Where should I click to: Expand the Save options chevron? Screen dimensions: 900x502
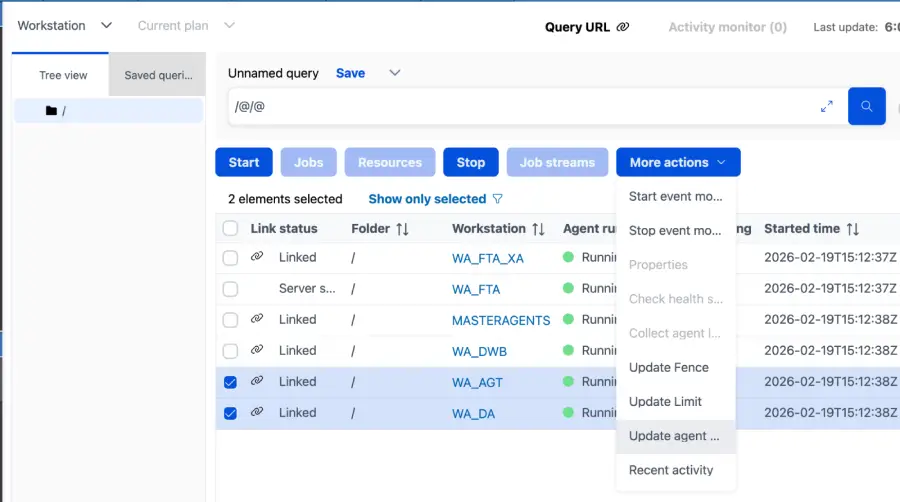(394, 73)
